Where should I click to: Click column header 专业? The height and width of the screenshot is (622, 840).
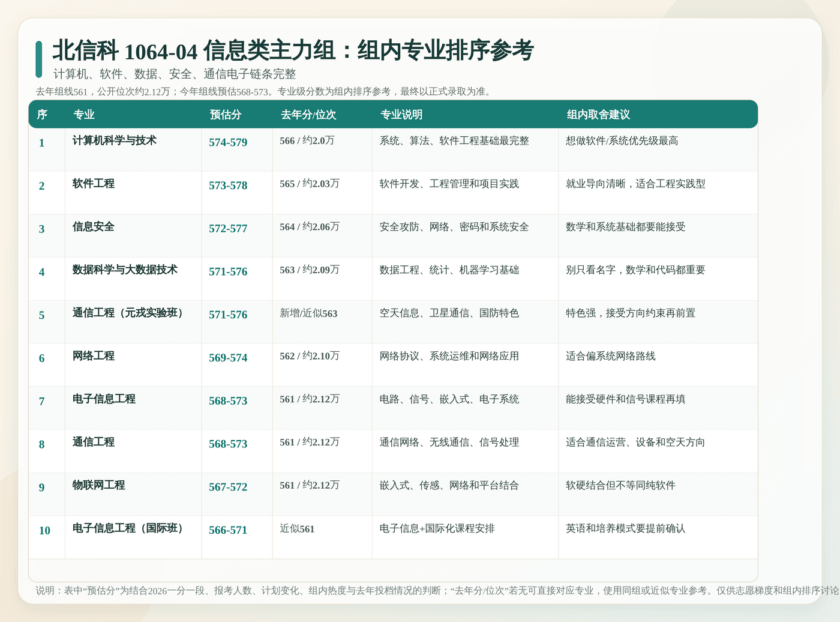coord(84,115)
